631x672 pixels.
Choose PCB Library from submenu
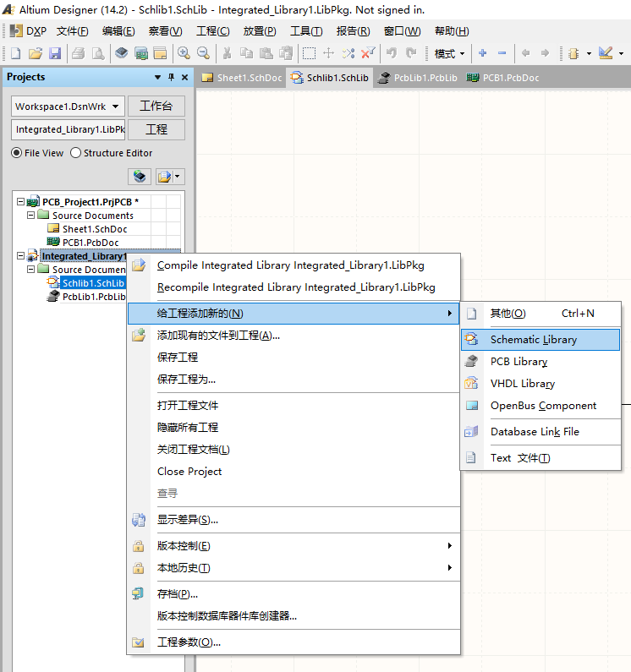540,362
